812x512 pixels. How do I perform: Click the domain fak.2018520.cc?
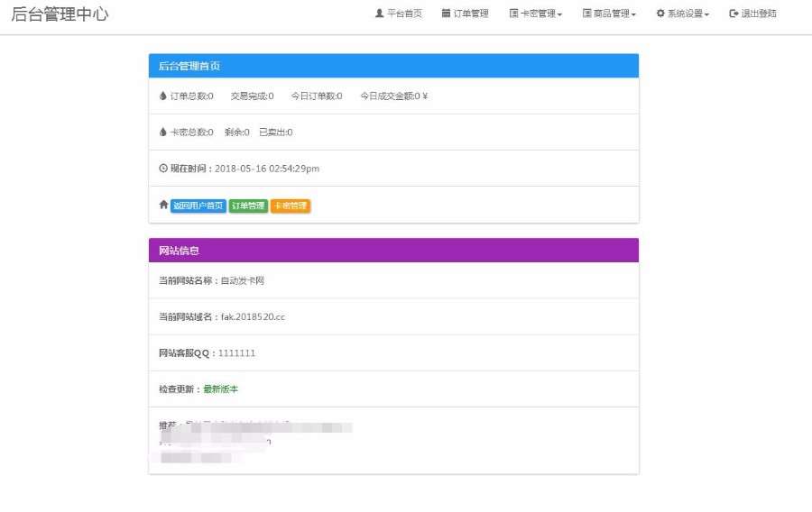pos(253,316)
